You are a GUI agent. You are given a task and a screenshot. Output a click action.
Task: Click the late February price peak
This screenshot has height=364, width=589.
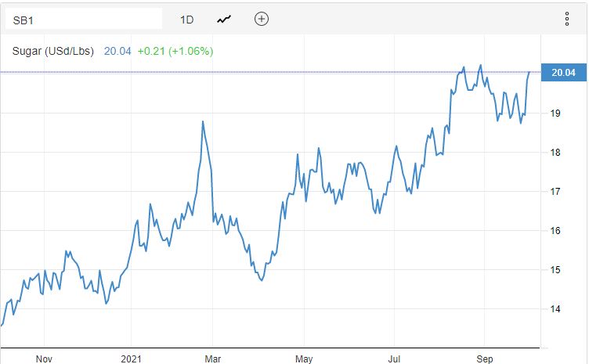point(203,121)
